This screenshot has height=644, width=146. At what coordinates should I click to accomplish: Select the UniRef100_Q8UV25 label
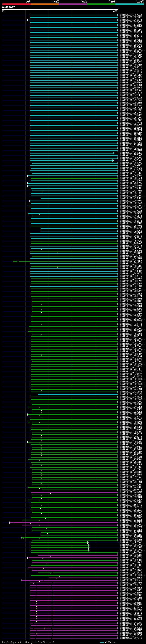click(131, 291)
